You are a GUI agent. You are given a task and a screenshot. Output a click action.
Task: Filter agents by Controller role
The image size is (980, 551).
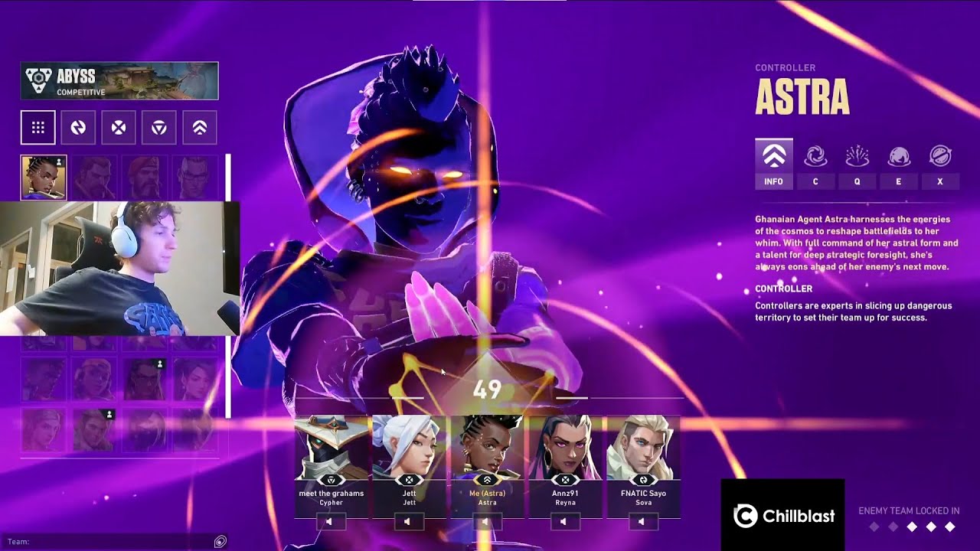click(x=200, y=128)
